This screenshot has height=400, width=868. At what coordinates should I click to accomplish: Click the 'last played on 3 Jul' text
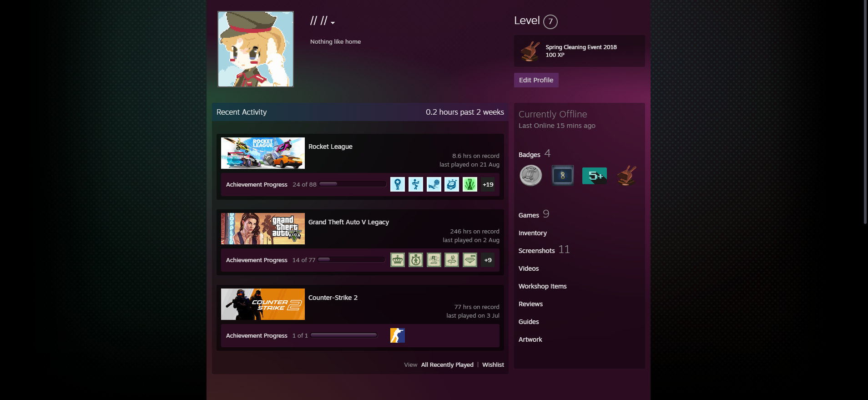(473, 316)
